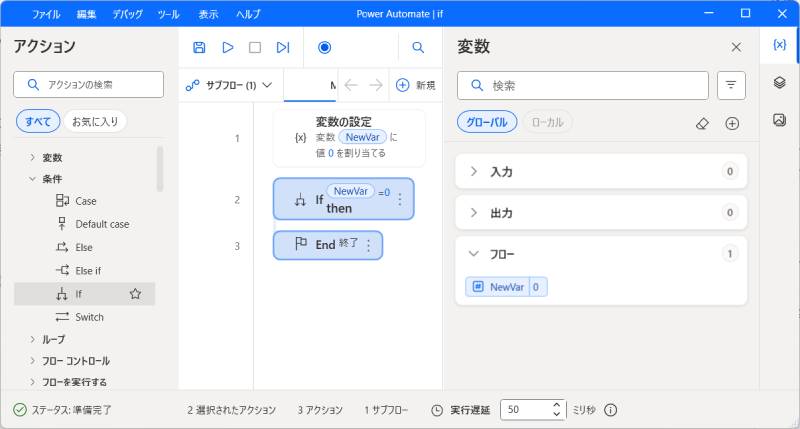Clear variable values with eraser icon
Image resolution: width=800 pixels, height=429 pixels.
702,123
